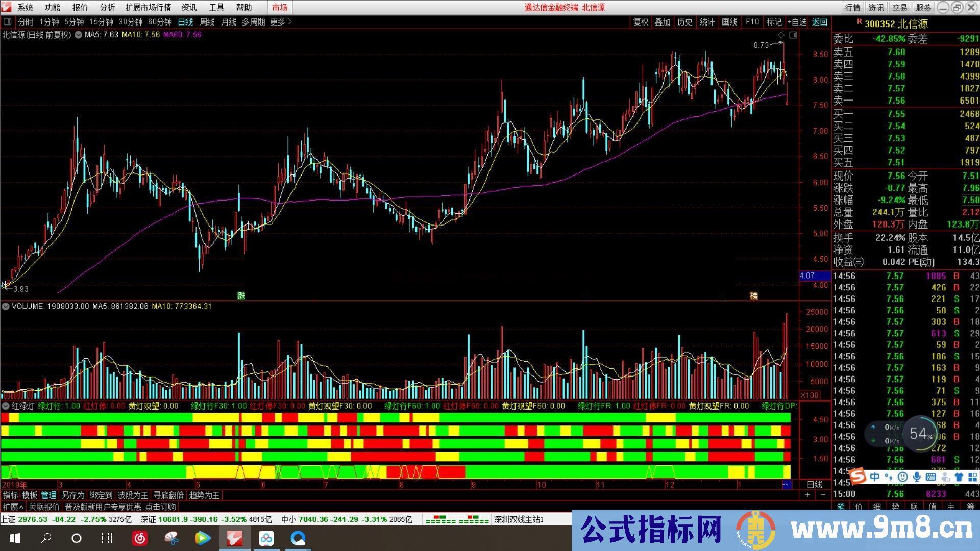Viewport: 980px width, 551px height.
Task: Switch to the TDX stock app on taskbar
Action: pyautogui.click(x=235, y=538)
